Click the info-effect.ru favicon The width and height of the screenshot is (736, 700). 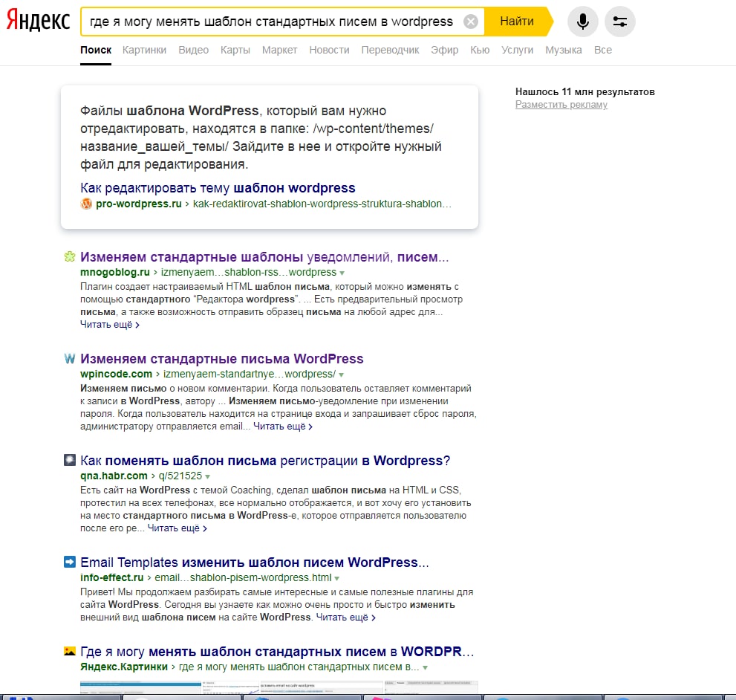coord(70,562)
